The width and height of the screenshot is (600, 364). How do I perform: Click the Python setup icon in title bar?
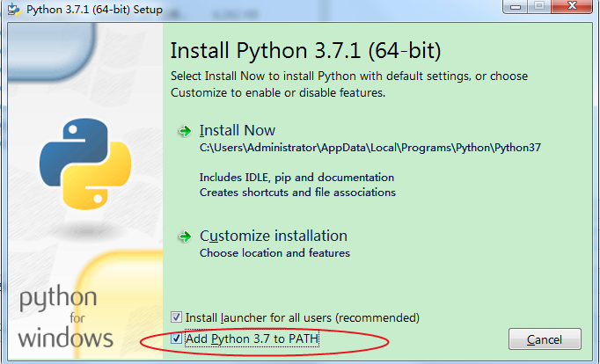(x=14, y=10)
